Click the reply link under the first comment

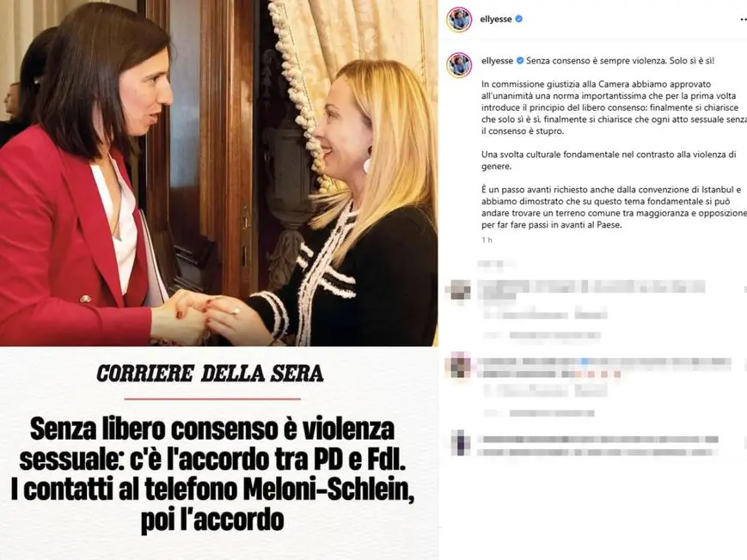pos(591,314)
